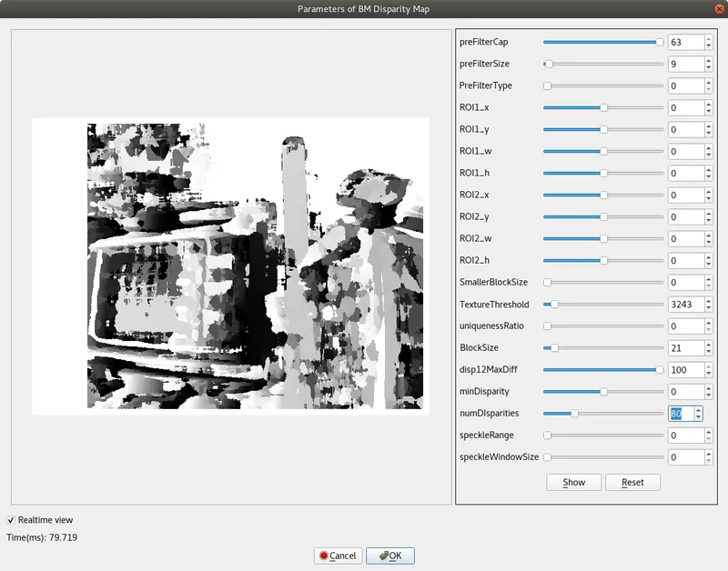Screen dimensions: 728x571
Task: Click the ROI2_h slider
Action: (x=603, y=260)
